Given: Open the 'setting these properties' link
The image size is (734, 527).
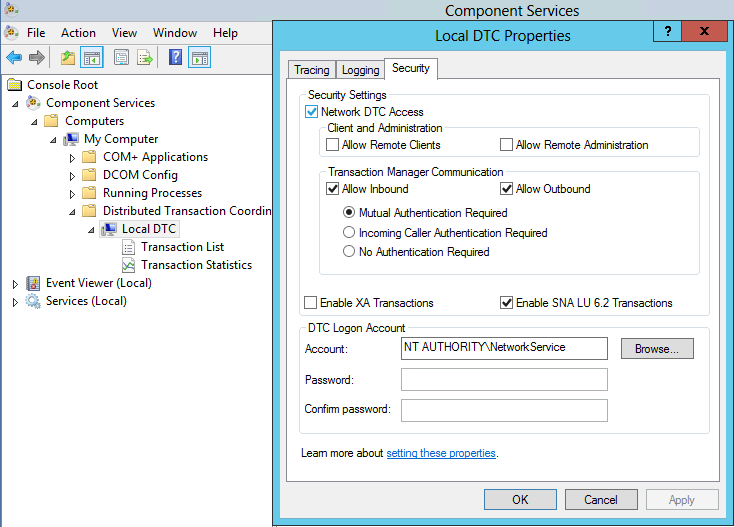Looking at the screenshot, I should click(441, 453).
